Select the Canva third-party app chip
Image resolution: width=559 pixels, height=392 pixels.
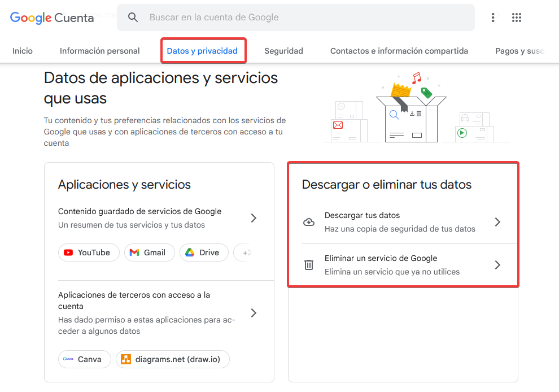(84, 359)
